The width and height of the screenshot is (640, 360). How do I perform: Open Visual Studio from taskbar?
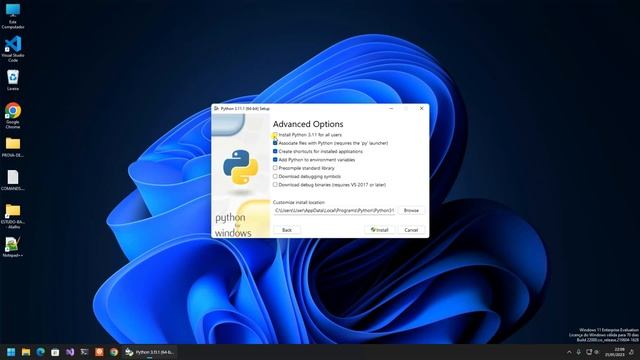tap(70, 352)
